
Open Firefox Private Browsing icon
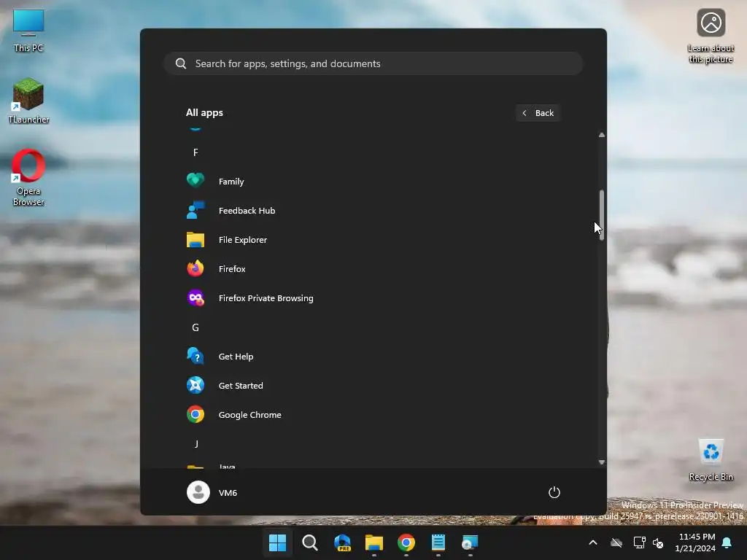(x=196, y=298)
